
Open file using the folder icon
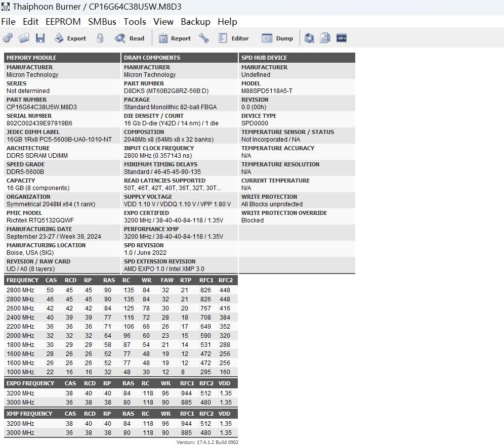click(24, 38)
